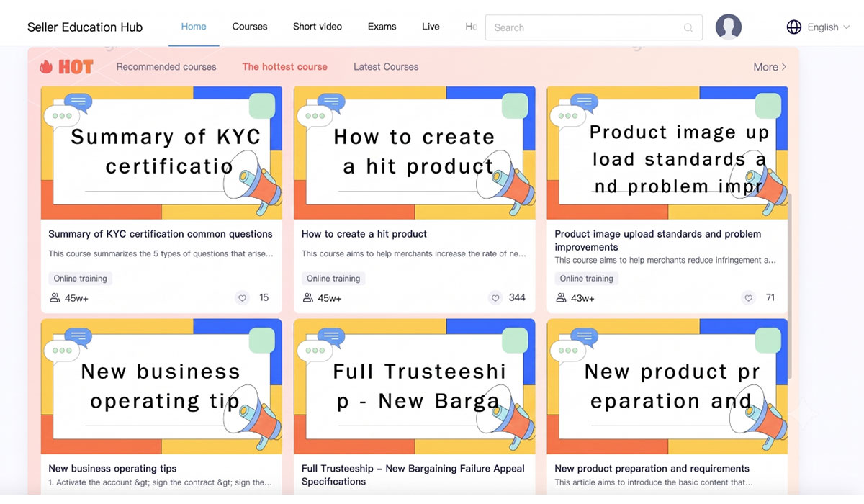The width and height of the screenshot is (864, 504).
Task: Open the Summary of KYC certification thumbnail
Action: [161, 153]
